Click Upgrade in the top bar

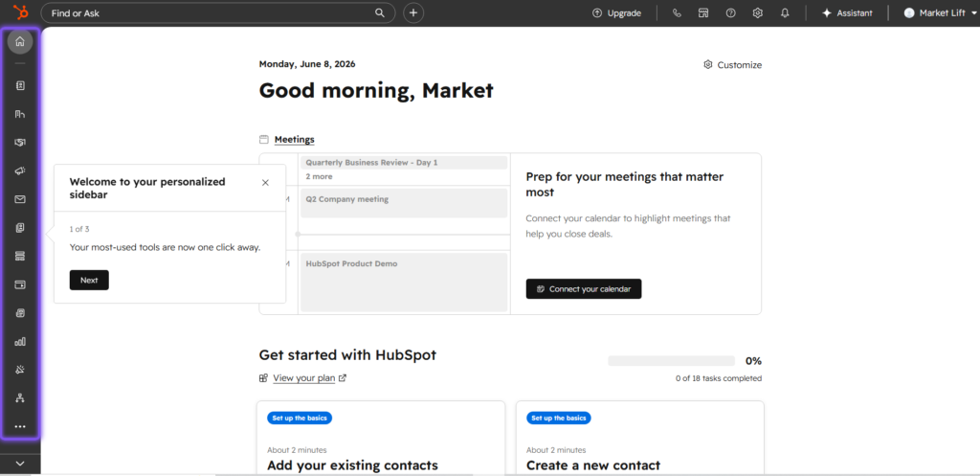click(616, 12)
